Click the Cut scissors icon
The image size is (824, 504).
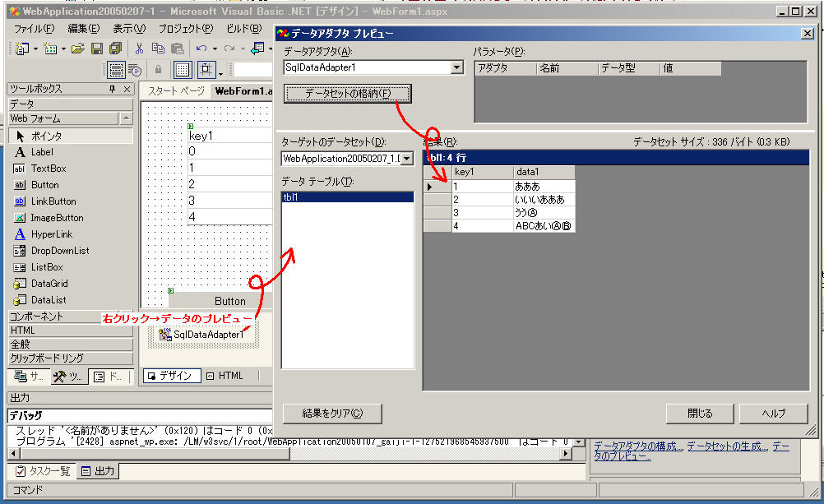point(139,49)
